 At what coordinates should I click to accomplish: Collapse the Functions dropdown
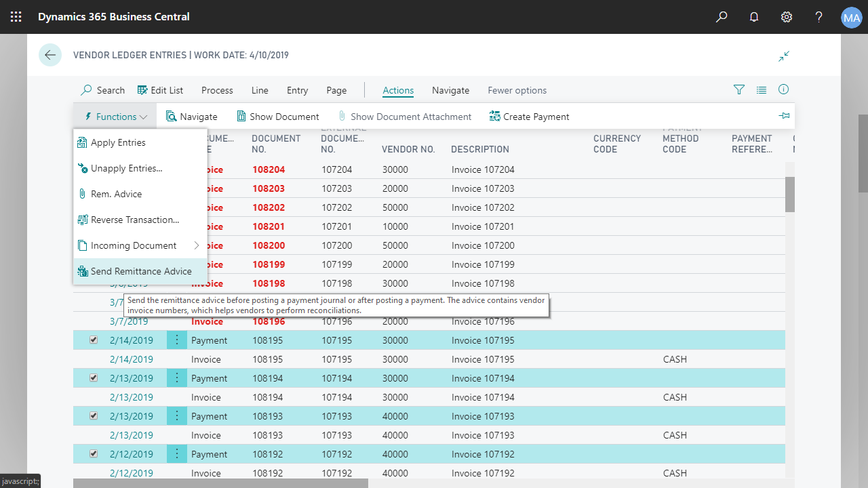pyautogui.click(x=115, y=117)
